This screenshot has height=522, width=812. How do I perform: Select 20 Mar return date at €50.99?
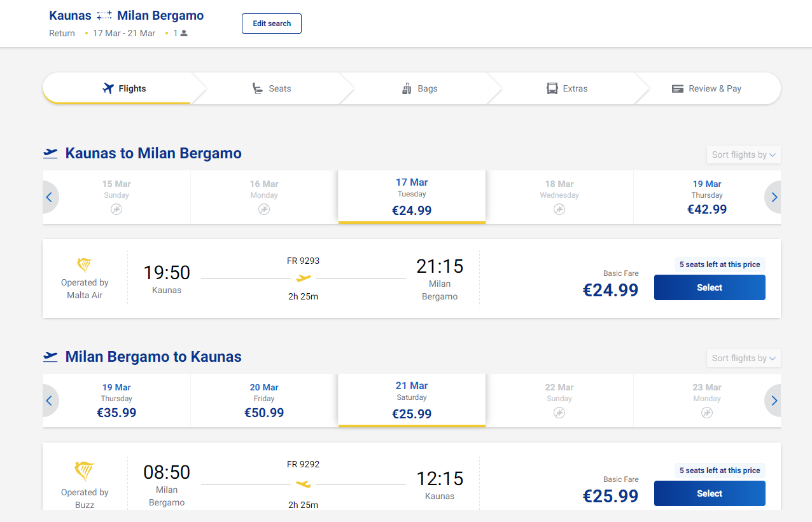pos(264,401)
